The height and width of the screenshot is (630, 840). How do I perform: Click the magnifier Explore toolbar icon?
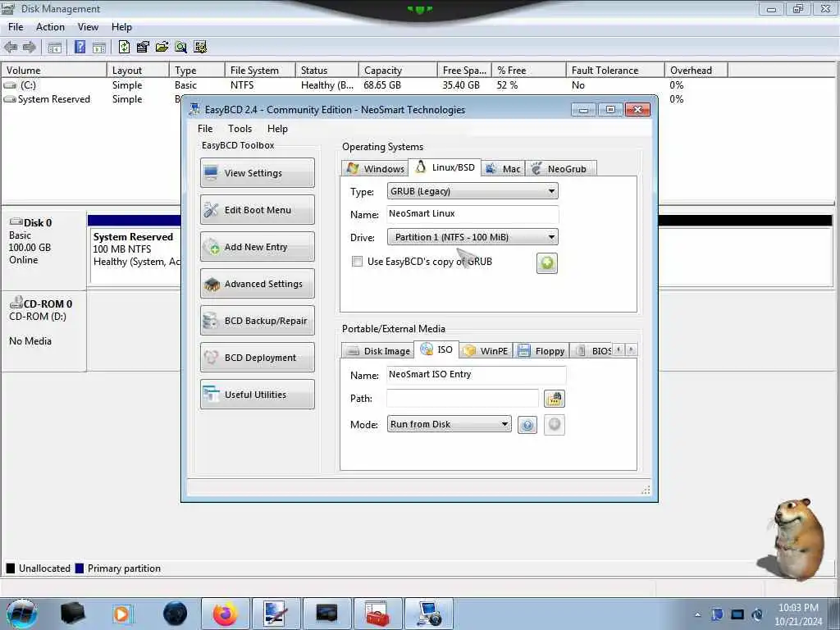(181, 47)
